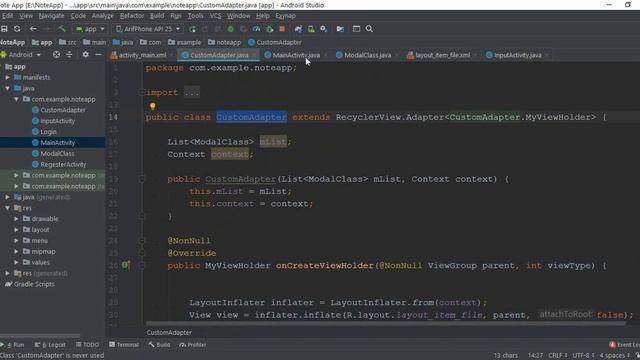Expand java (generated) folder
This screenshot has width=640, height=360.
[x=7, y=197]
